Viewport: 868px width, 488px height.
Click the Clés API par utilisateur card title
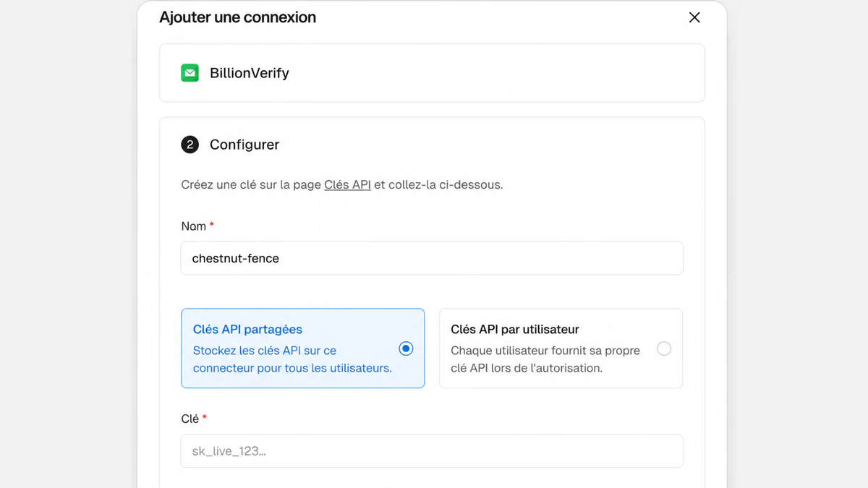tap(515, 329)
